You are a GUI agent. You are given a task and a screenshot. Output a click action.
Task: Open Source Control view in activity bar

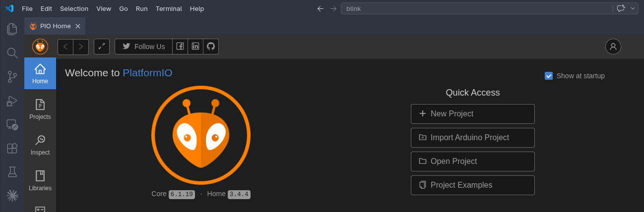[12, 76]
